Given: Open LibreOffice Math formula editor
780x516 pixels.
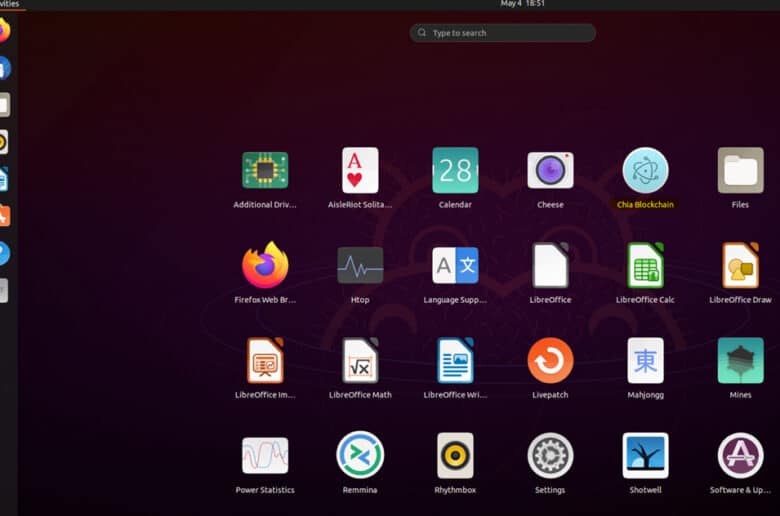Looking at the screenshot, I should tap(360, 360).
